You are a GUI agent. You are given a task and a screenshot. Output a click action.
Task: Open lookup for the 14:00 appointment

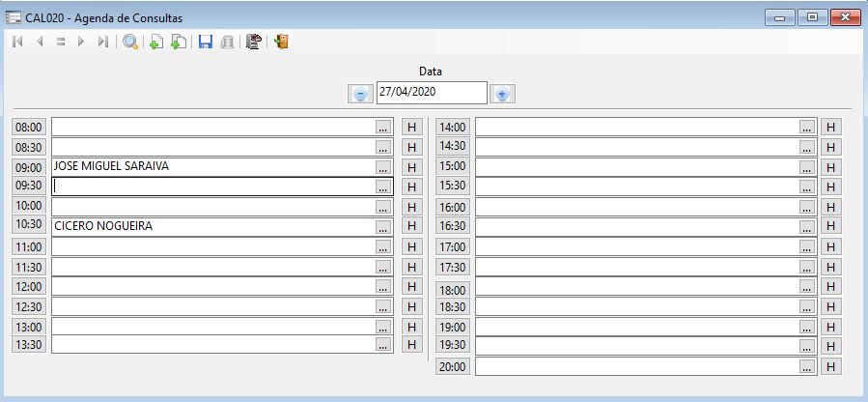[807, 127]
